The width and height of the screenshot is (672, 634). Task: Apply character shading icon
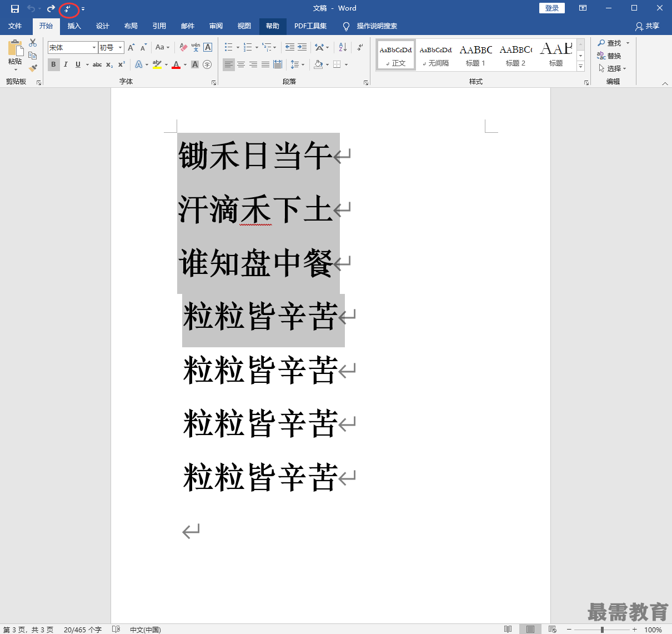(195, 64)
